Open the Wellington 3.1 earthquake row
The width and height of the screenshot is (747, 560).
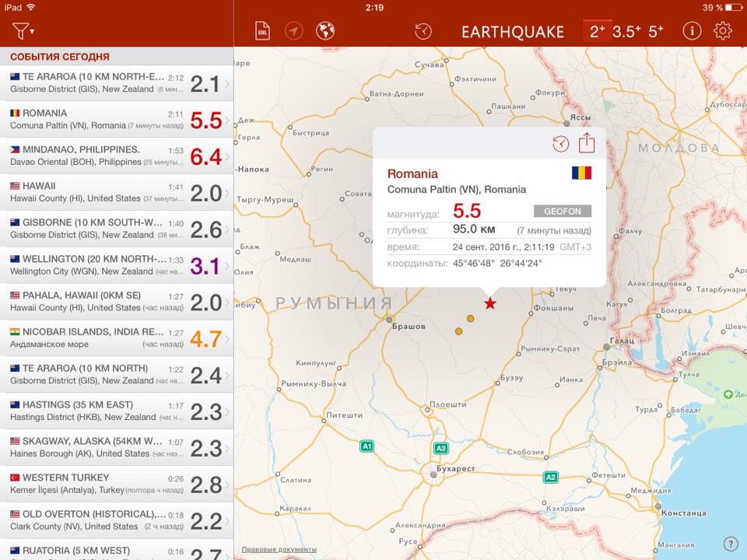tap(117, 265)
